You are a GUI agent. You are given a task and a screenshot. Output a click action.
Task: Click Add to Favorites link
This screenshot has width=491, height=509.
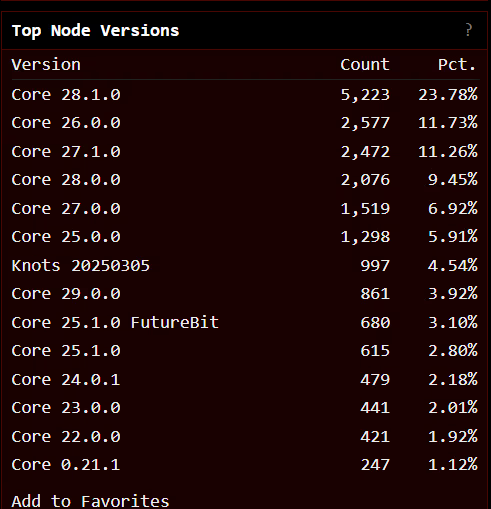(x=90, y=501)
